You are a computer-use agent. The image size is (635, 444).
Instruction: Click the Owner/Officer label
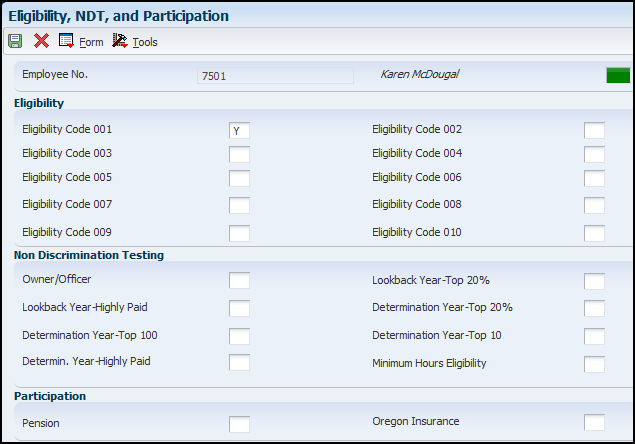click(57, 279)
